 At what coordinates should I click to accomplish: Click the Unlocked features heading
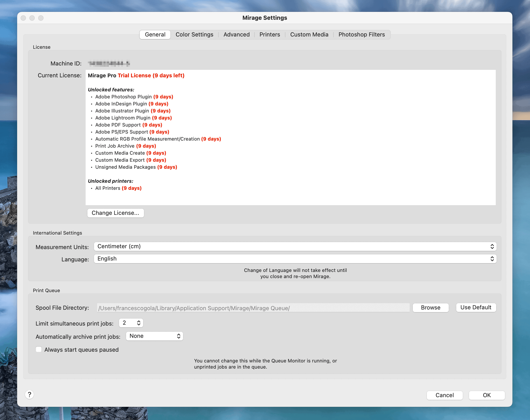111,89
